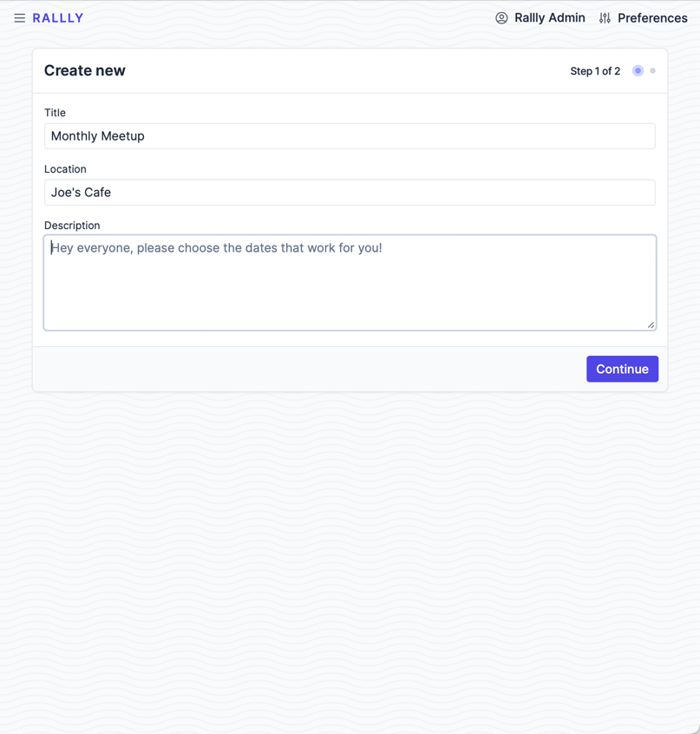The image size is (700, 734).
Task: Click the preferences sliders icon
Action: pos(605,18)
